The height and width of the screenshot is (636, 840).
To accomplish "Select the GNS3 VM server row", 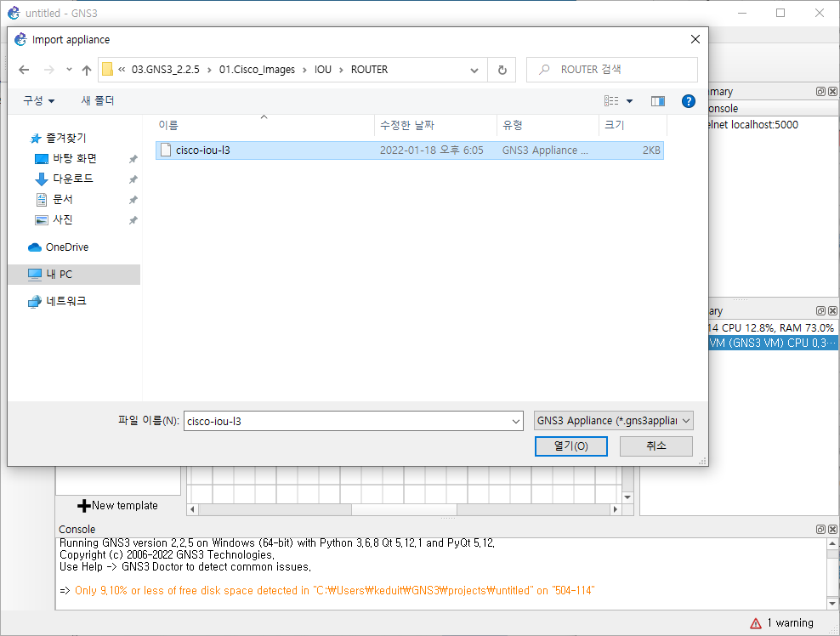I will (x=773, y=343).
